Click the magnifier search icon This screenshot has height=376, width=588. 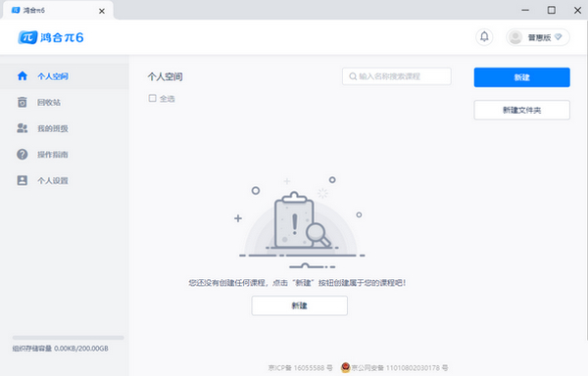click(x=353, y=76)
